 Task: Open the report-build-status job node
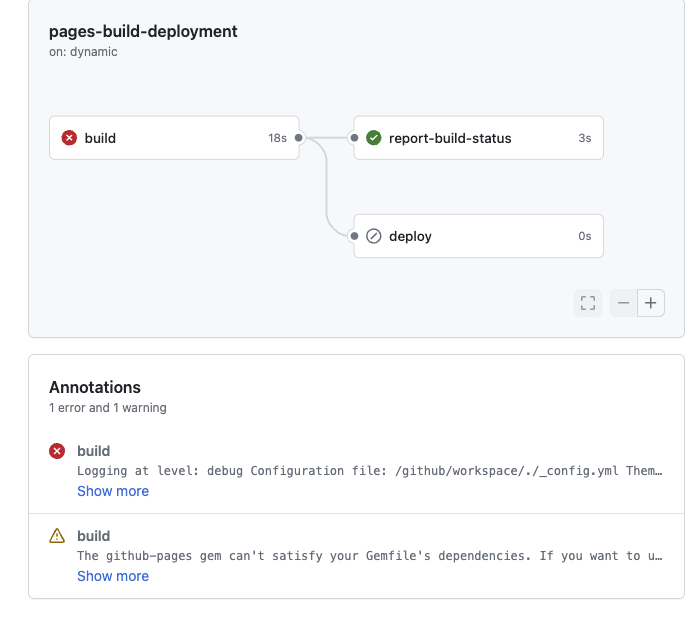coord(478,138)
